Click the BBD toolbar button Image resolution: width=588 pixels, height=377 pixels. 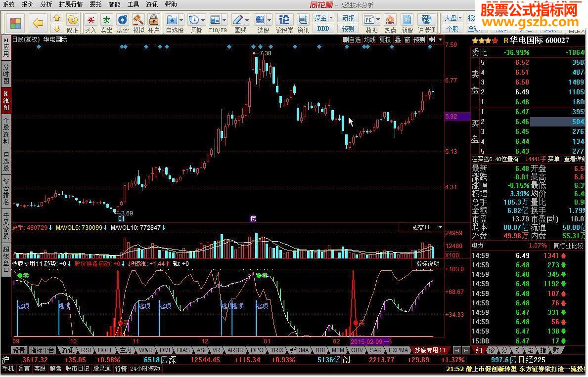click(x=323, y=29)
